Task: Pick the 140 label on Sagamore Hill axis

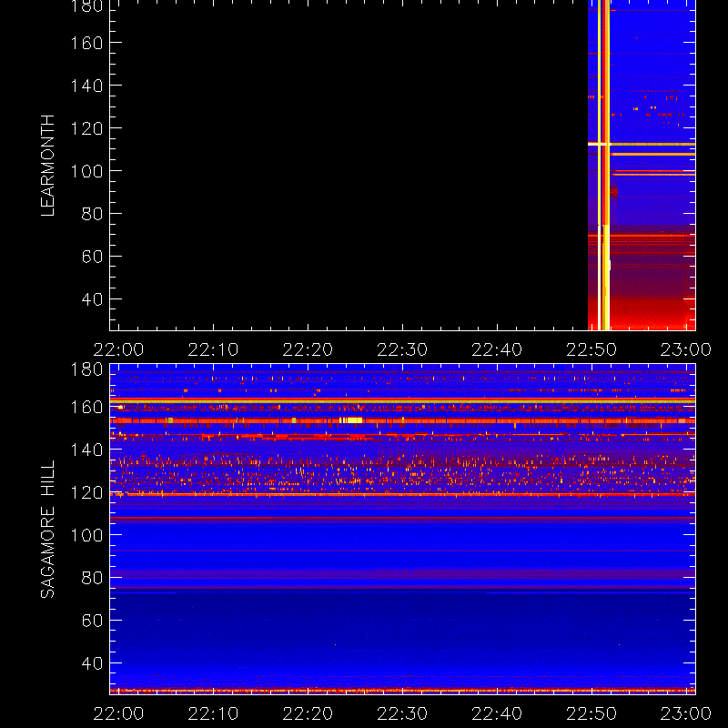Action: pyautogui.click(x=86, y=450)
